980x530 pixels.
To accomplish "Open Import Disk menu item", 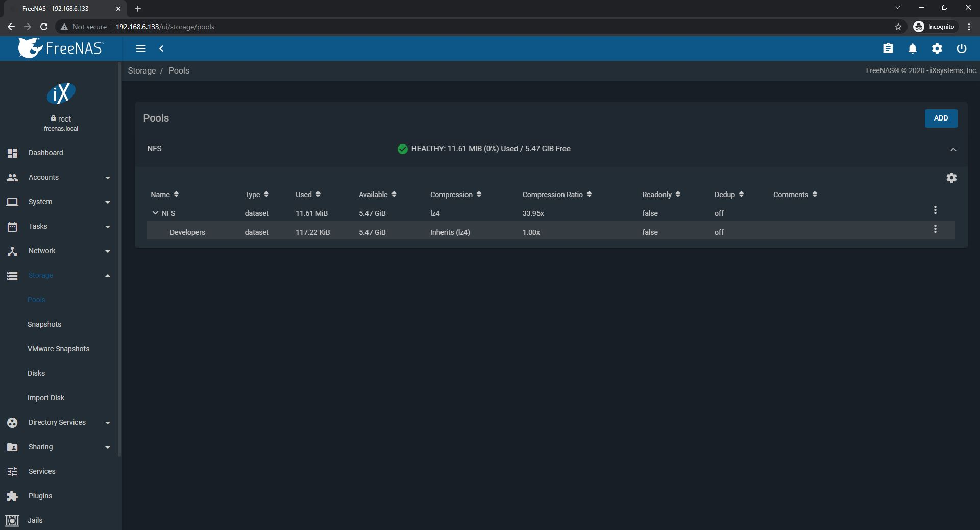I will pos(46,398).
